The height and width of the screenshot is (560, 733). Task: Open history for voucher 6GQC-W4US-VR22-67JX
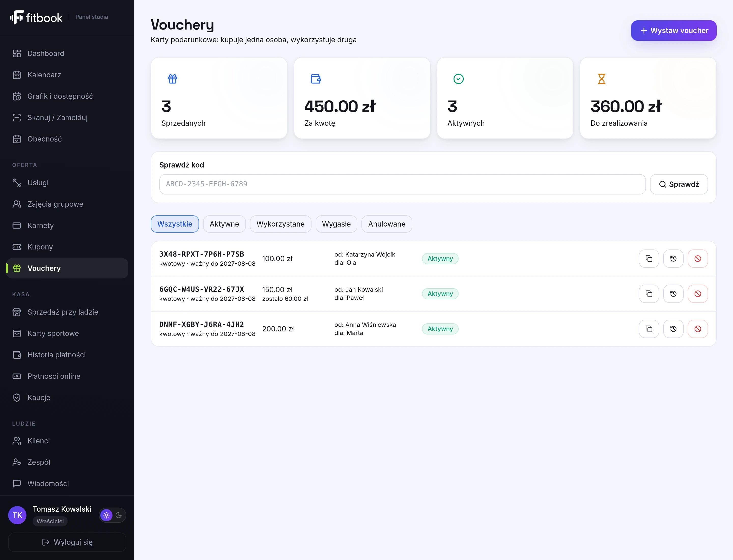tap(673, 294)
